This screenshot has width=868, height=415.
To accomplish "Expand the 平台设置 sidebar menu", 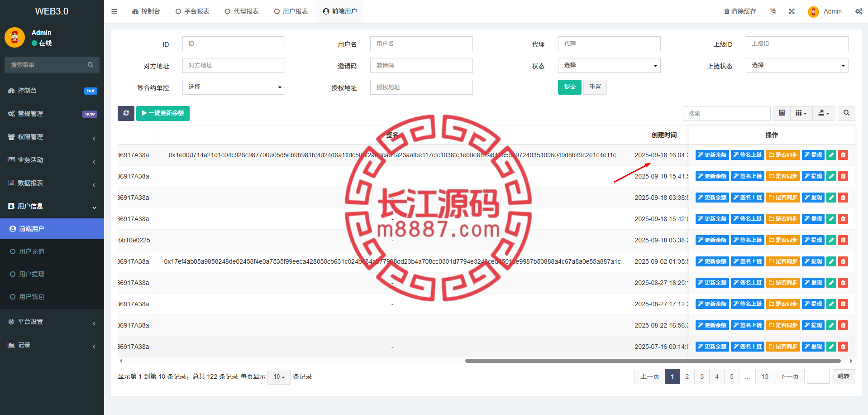I will 52,322.
